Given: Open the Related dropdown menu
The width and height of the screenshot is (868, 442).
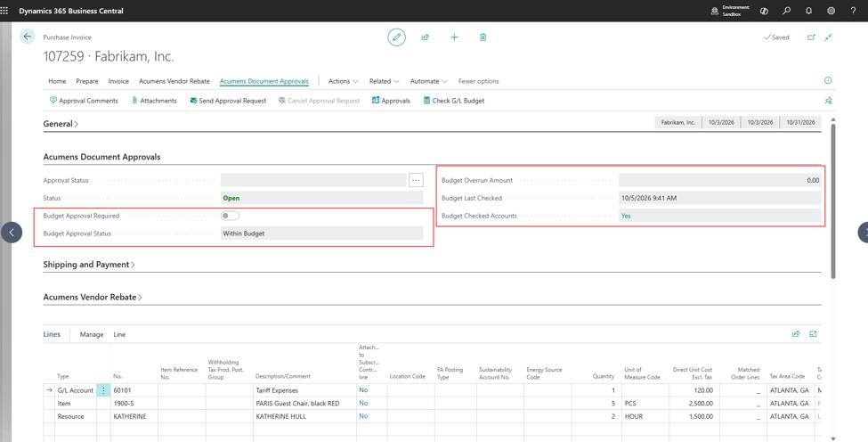Looking at the screenshot, I should pyautogui.click(x=385, y=81).
